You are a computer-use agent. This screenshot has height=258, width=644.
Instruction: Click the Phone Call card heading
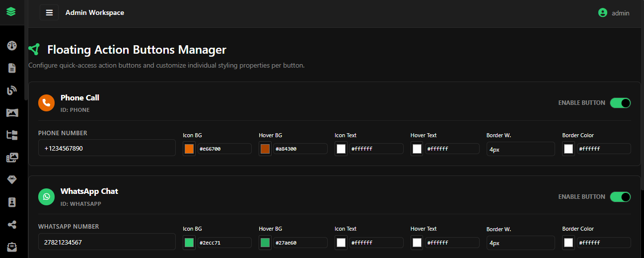click(x=80, y=97)
